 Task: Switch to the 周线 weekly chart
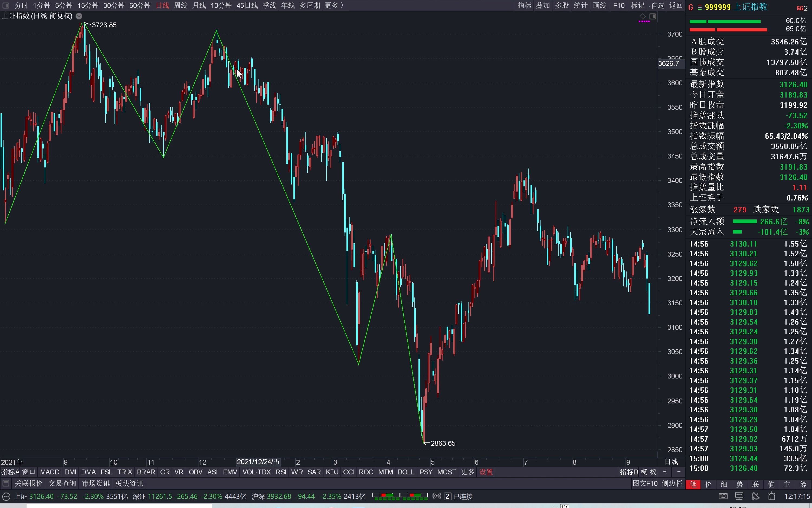tap(181, 5)
